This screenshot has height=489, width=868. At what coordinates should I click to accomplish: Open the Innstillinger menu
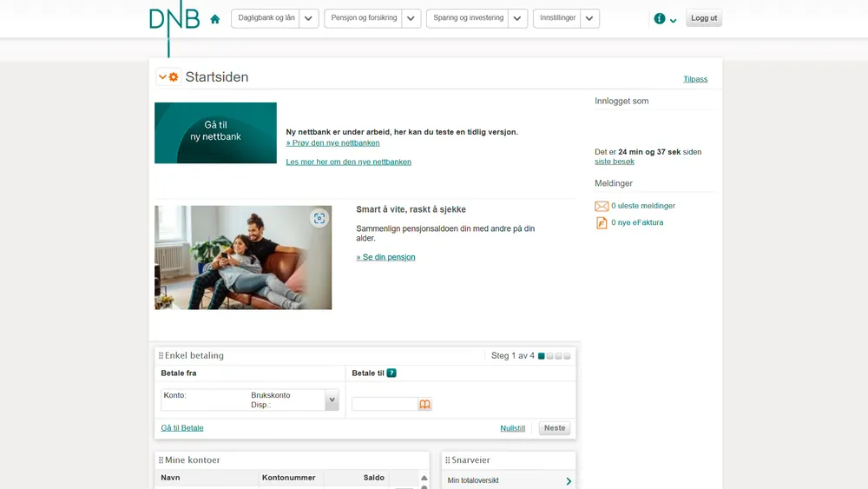[x=557, y=18]
